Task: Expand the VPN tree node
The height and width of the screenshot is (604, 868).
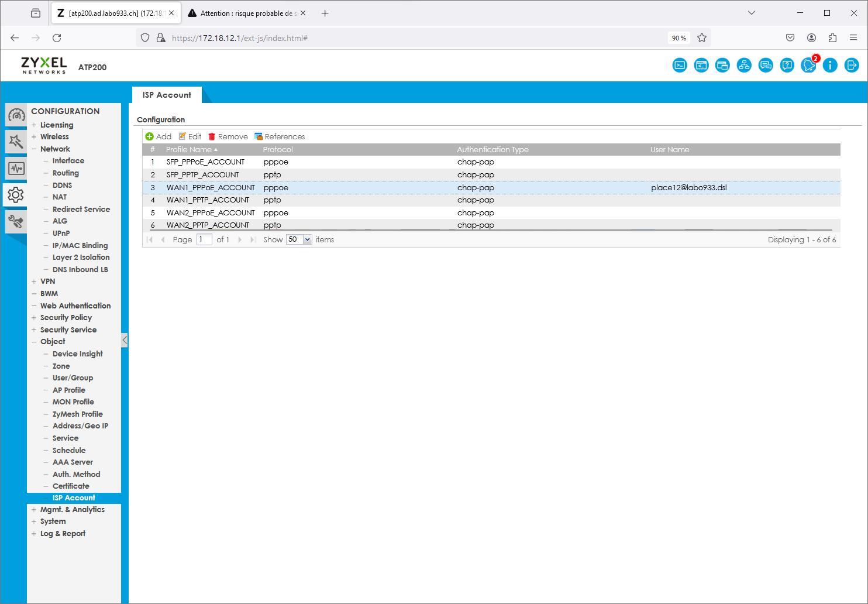Action: click(x=34, y=282)
